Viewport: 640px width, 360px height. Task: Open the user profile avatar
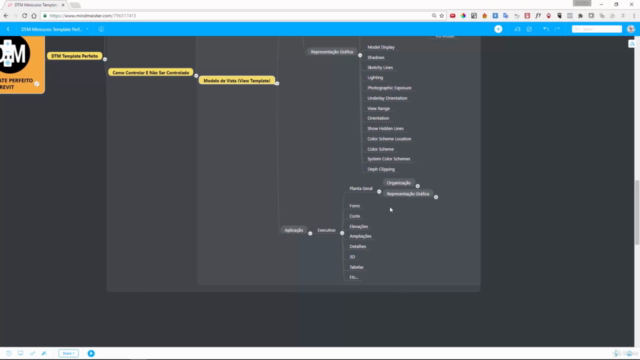pyautogui.click(x=631, y=29)
